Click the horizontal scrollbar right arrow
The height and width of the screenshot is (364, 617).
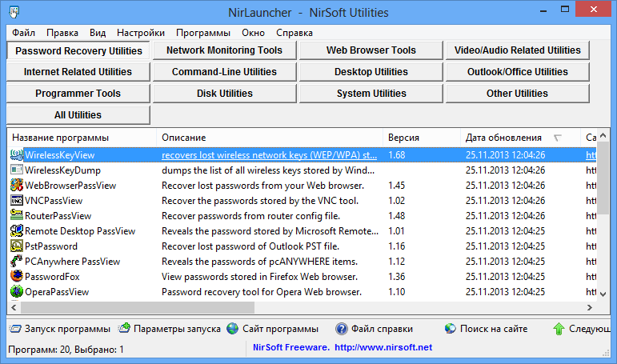(x=590, y=308)
